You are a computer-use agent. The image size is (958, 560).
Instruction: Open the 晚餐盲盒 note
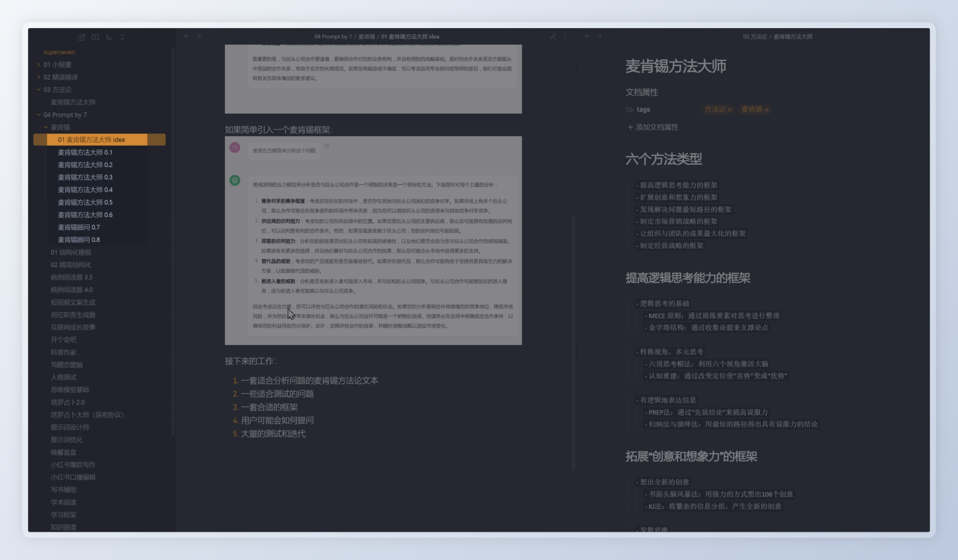click(x=64, y=452)
